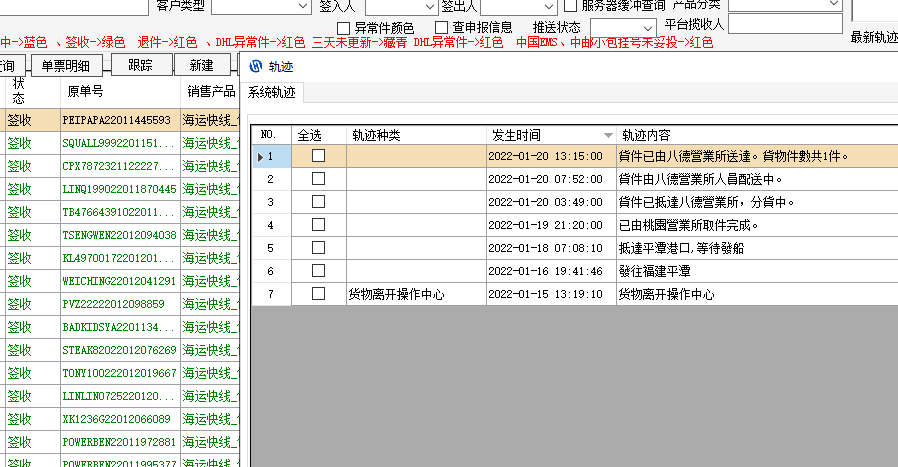Click the 销售产品 column header

point(210,91)
